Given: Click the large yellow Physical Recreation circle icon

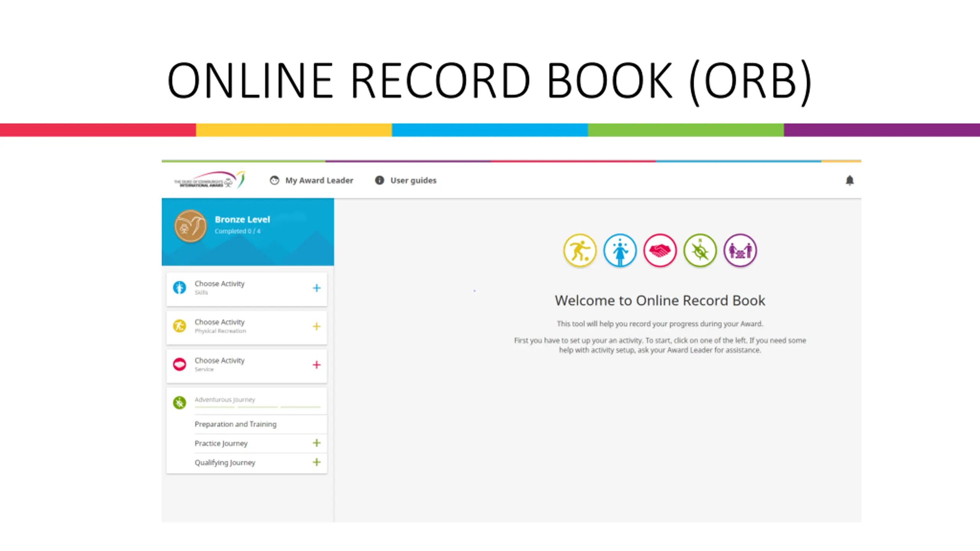Looking at the screenshot, I should click(x=580, y=251).
